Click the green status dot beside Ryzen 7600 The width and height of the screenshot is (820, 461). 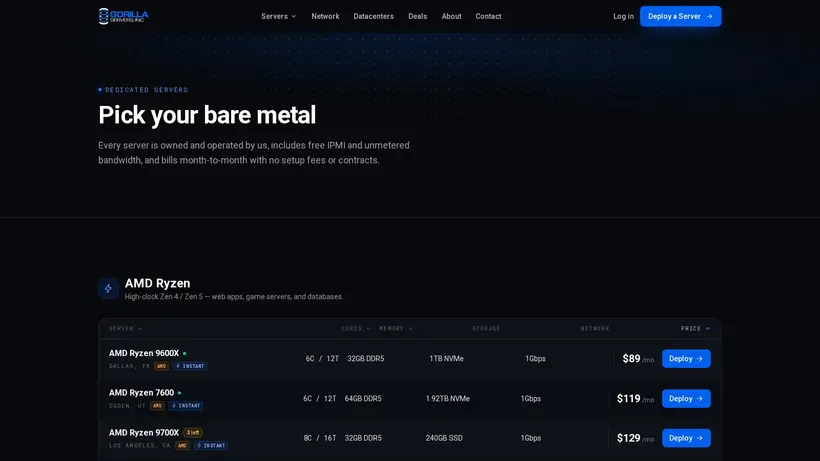179,393
